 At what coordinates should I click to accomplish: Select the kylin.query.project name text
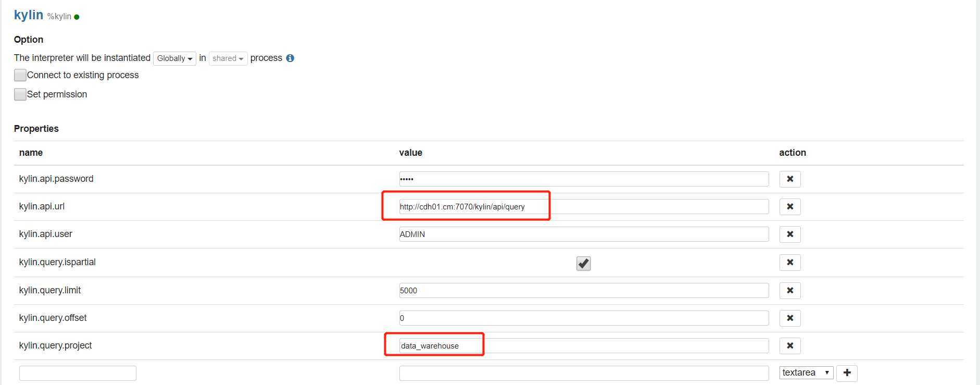point(55,345)
